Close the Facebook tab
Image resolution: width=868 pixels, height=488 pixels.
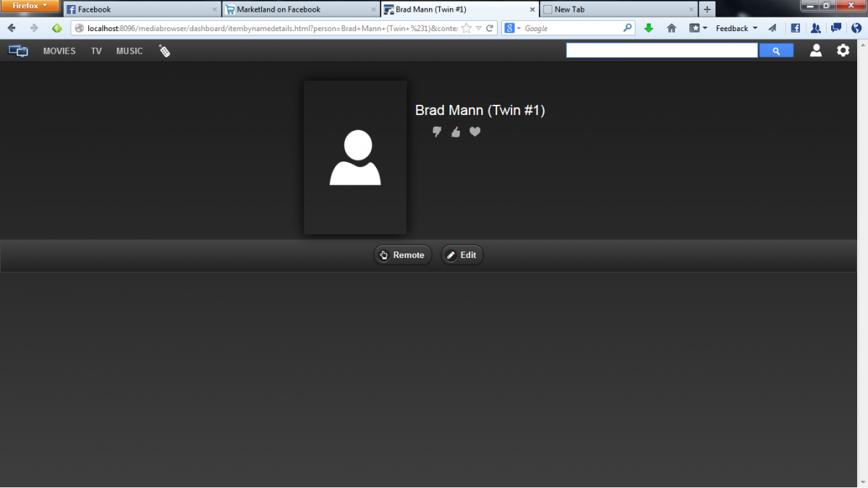(214, 9)
